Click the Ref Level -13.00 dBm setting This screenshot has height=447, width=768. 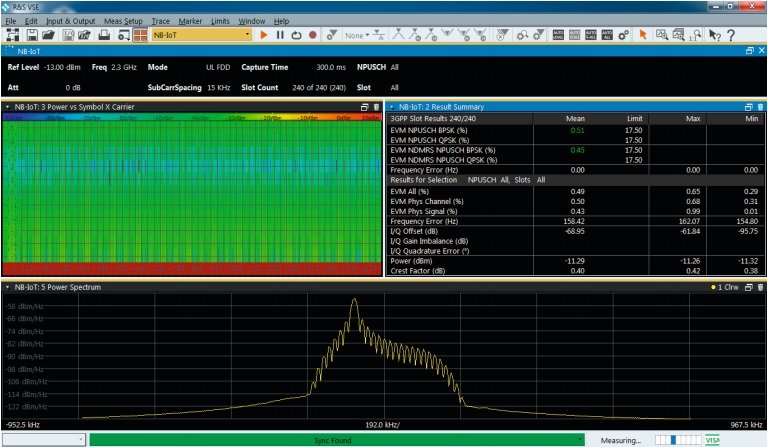coord(44,67)
